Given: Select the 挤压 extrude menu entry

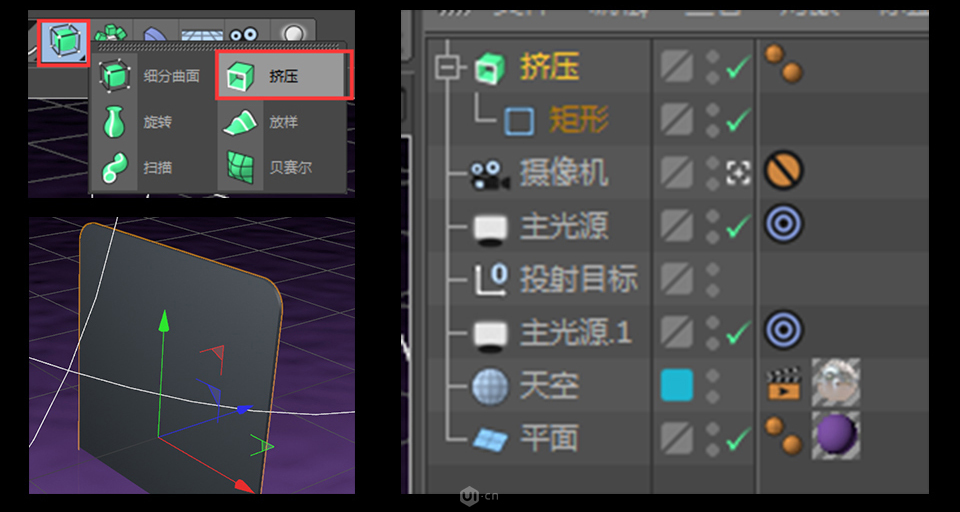Looking at the screenshot, I should pos(284,76).
